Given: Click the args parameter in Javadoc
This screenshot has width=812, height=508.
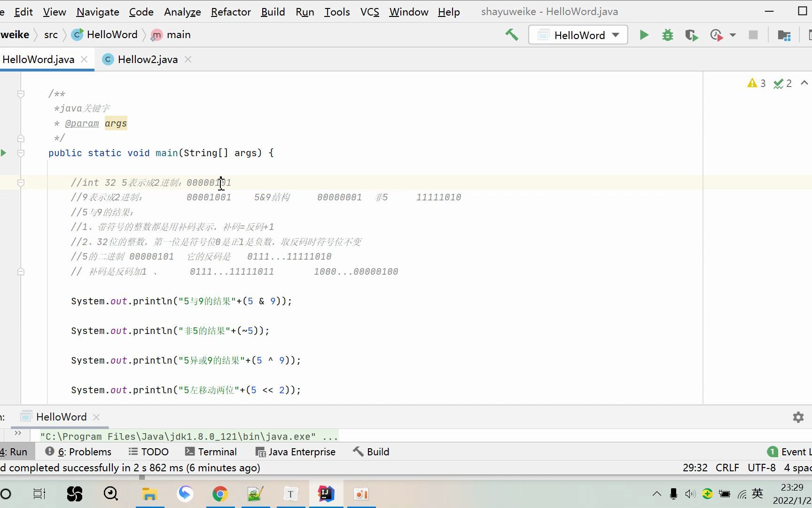Looking at the screenshot, I should click(116, 124).
